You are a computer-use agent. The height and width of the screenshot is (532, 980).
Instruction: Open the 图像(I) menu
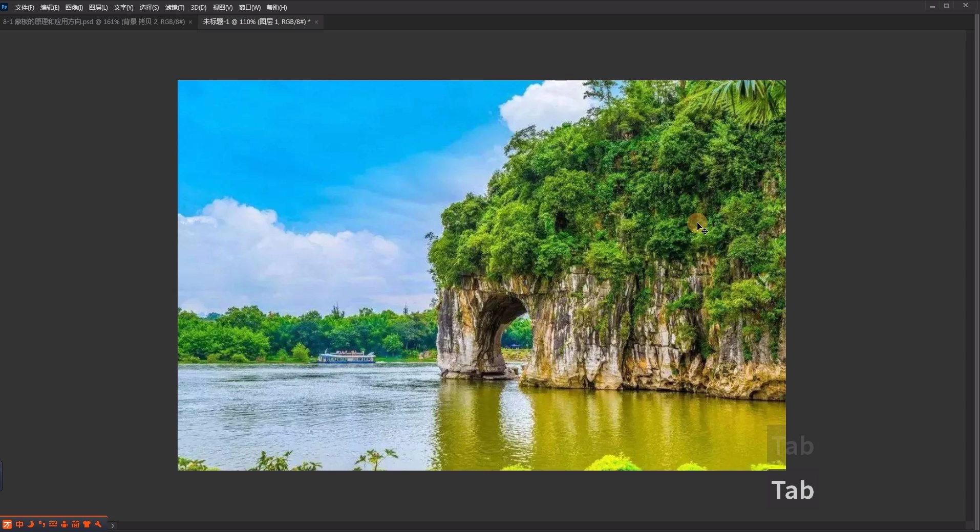click(74, 8)
